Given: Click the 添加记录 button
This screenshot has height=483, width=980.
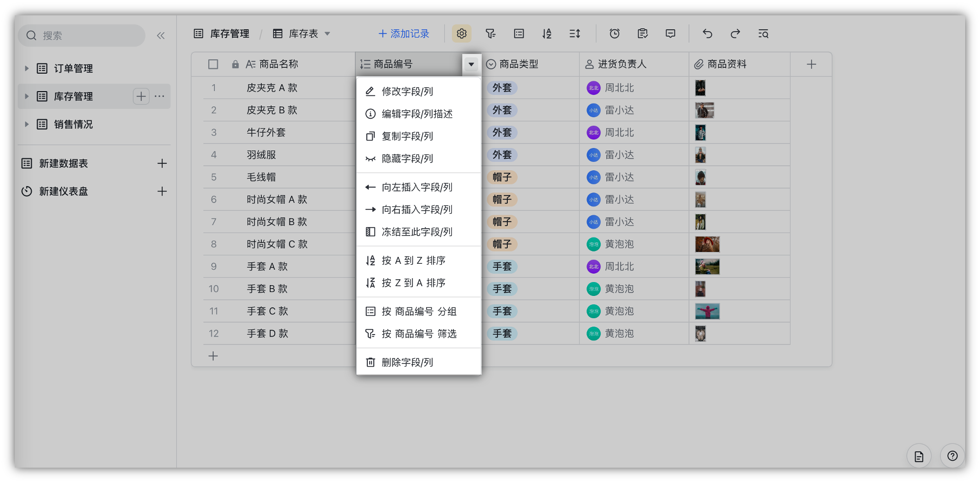Looking at the screenshot, I should click(x=404, y=34).
